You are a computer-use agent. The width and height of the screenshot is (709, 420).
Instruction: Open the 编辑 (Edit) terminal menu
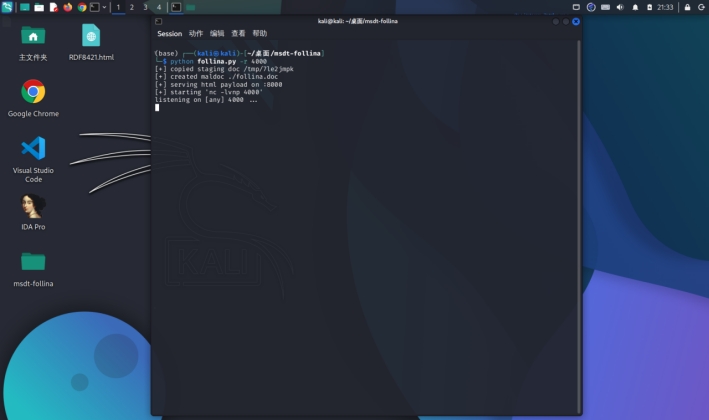coord(217,34)
